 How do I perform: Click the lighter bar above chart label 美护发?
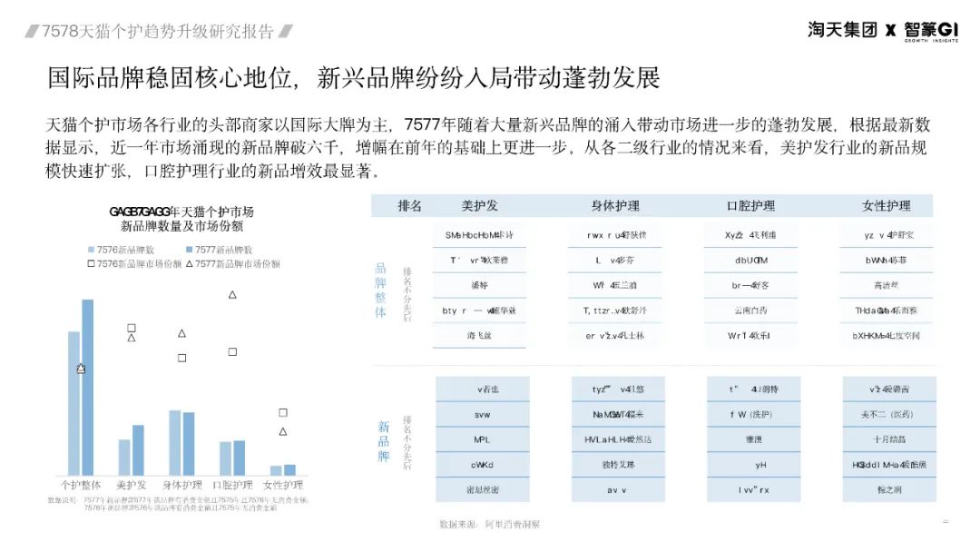124,458
